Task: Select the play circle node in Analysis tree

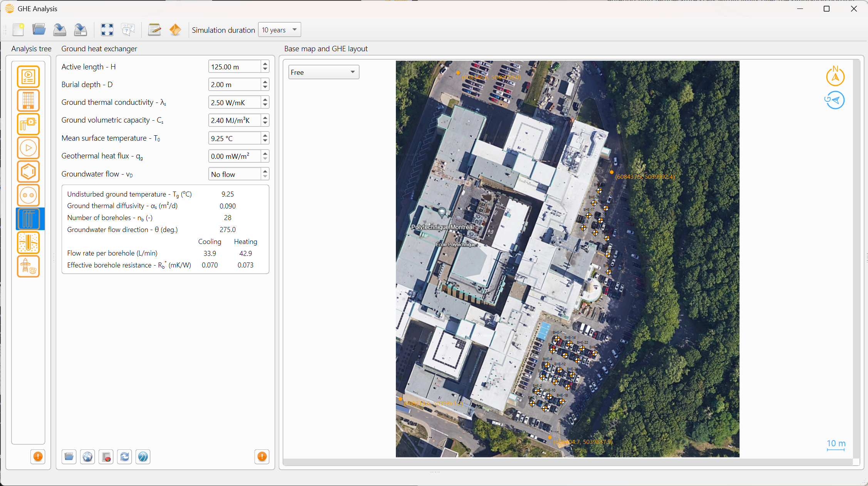Action: click(28, 148)
